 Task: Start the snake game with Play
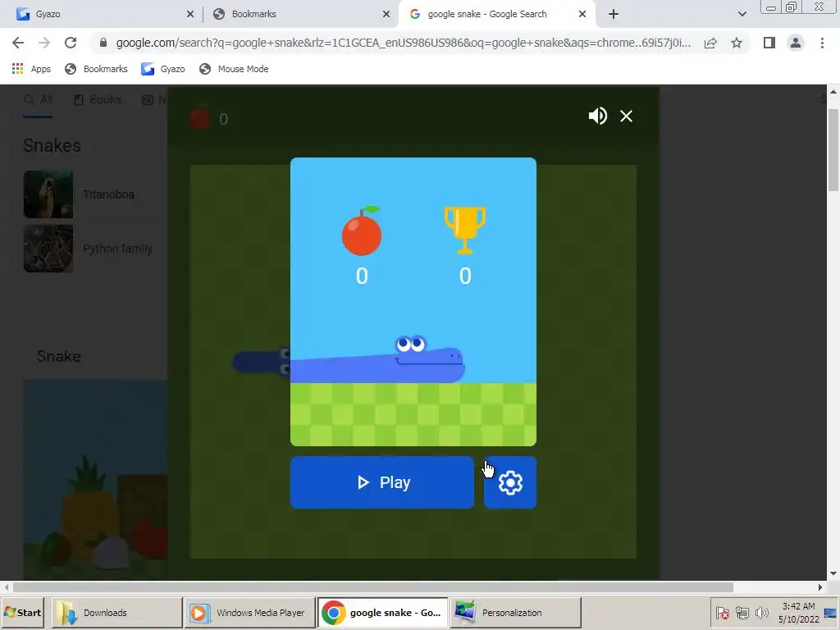382,482
